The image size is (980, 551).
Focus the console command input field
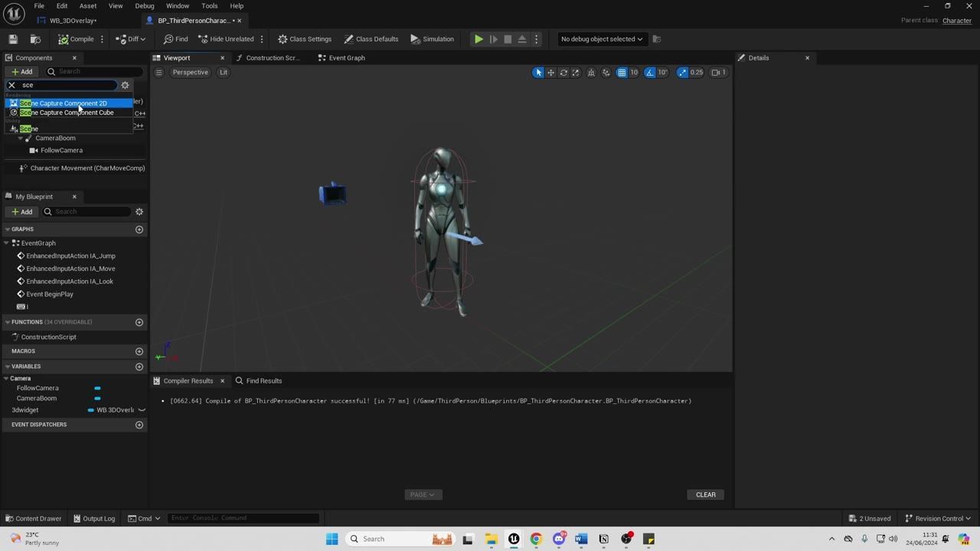(243, 518)
